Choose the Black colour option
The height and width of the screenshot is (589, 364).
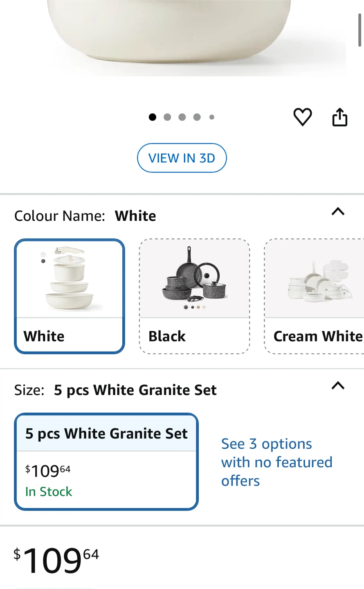[194, 296]
